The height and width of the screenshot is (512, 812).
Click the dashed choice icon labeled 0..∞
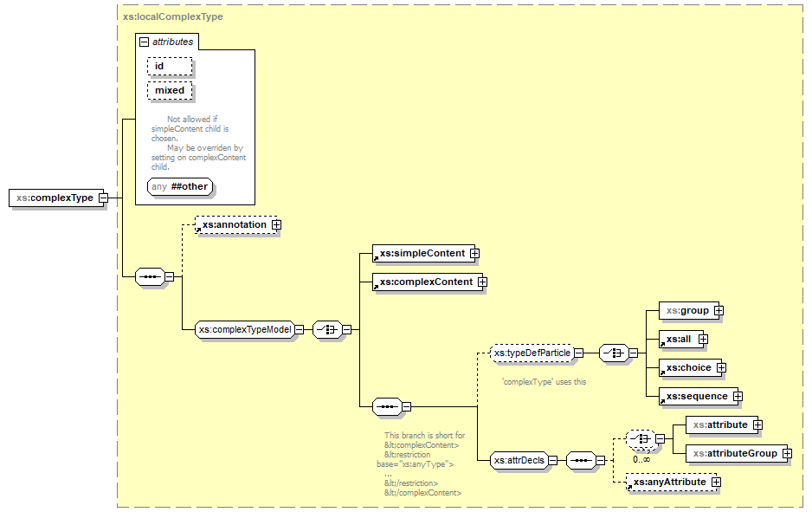pos(640,439)
